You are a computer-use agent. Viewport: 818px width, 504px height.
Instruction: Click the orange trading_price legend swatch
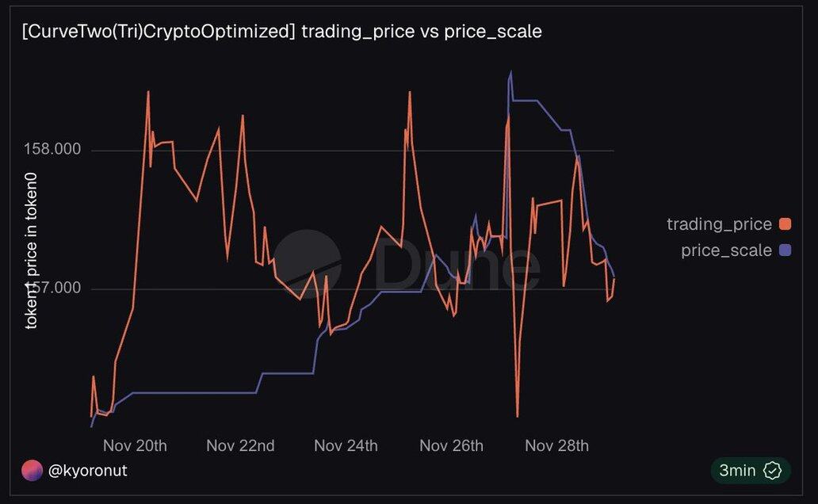pos(786,224)
